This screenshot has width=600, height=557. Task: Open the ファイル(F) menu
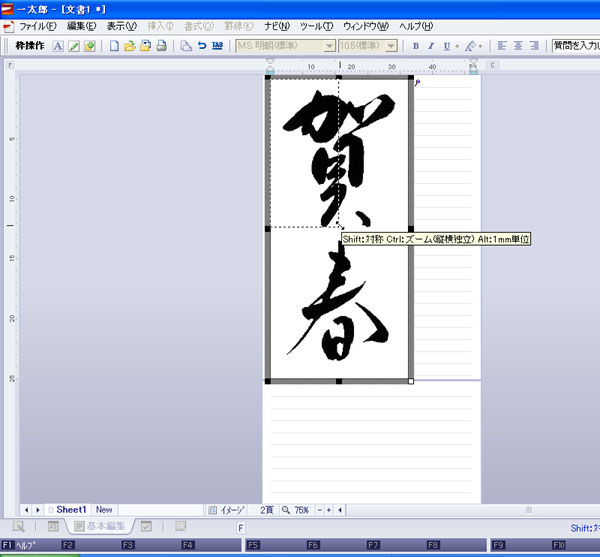coord(38,26)
